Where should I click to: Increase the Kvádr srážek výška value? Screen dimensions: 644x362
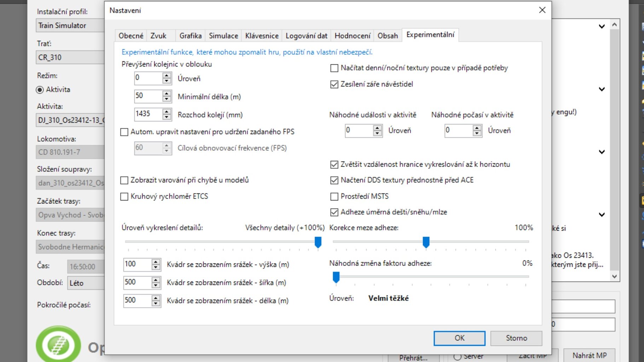(x=156, y=262)
